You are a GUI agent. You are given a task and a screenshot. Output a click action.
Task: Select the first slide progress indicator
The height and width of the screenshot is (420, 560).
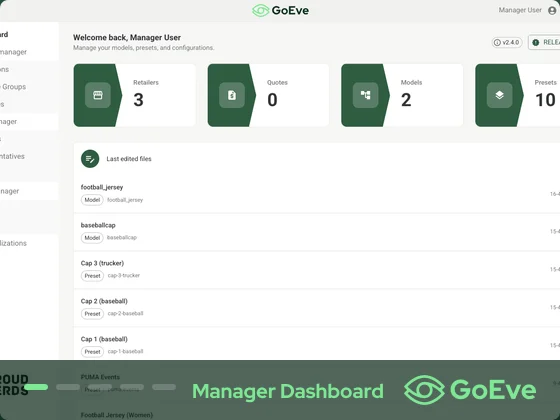36,387
